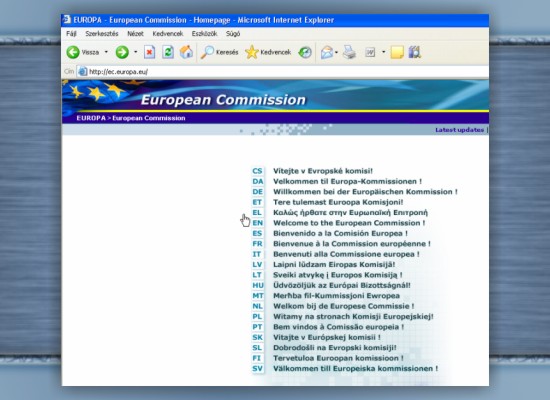Refresh the page with the green arrows icon
550x400 pixels.
click(x=168, y=52)
